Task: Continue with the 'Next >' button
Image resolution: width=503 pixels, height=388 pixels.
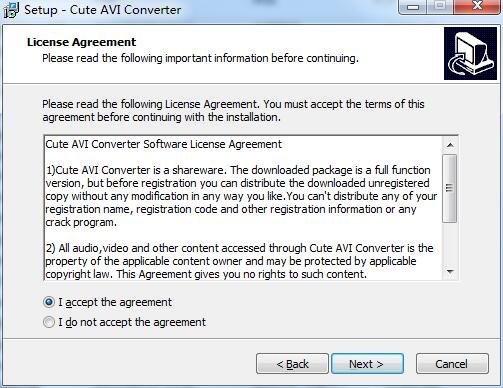Action: click(x=367, y=364)
